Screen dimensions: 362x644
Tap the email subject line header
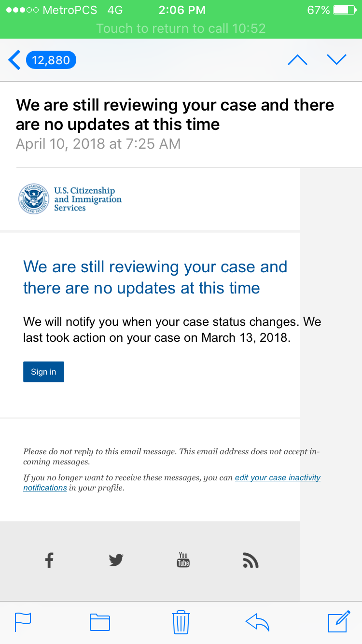pyautogui.click(x=175, y=114)
